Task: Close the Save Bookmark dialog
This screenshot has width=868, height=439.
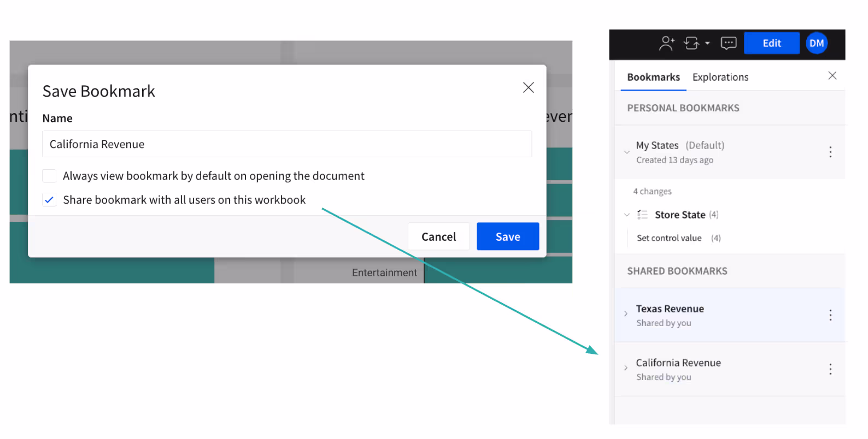Action: click(528, 87)
